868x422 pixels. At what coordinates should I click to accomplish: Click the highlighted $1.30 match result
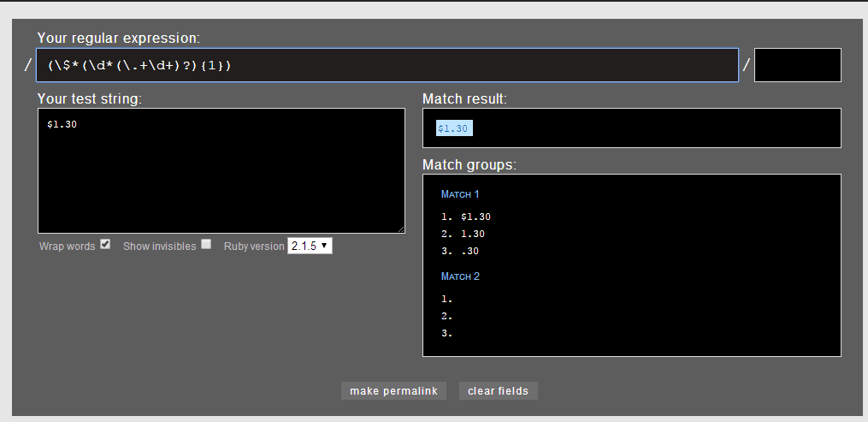tap(453, 128)
